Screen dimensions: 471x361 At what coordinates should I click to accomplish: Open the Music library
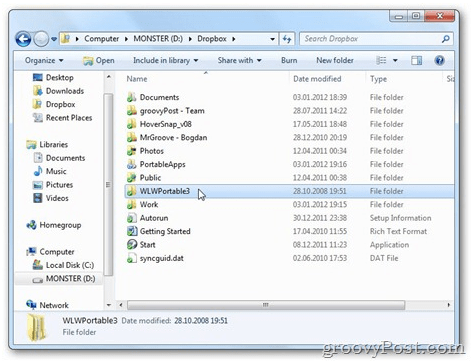pos(50,171)
